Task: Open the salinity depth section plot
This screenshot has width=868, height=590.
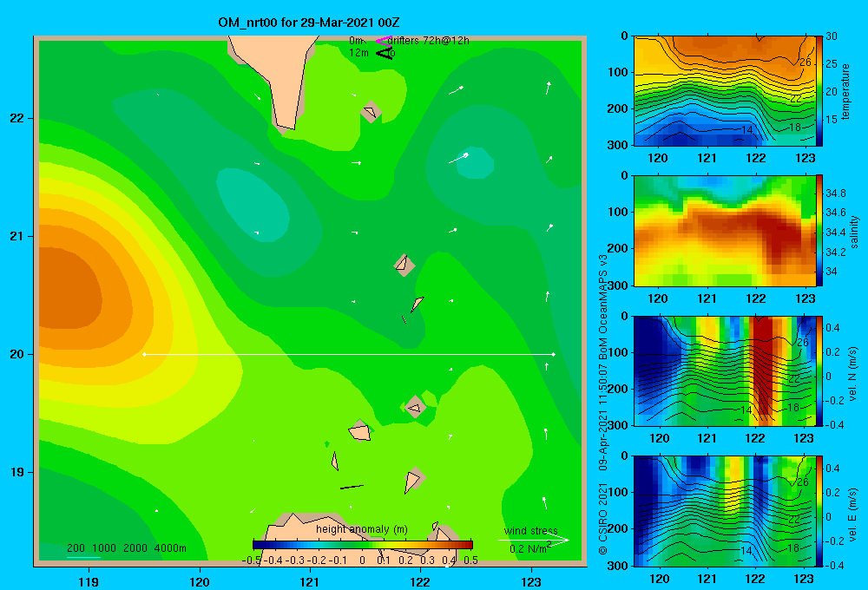Action: 724,230
